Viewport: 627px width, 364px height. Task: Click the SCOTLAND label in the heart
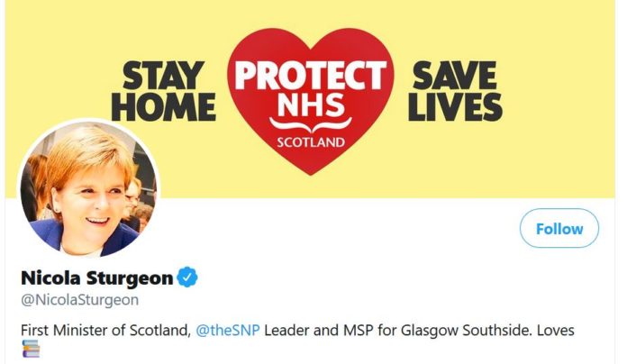point(311,142)
